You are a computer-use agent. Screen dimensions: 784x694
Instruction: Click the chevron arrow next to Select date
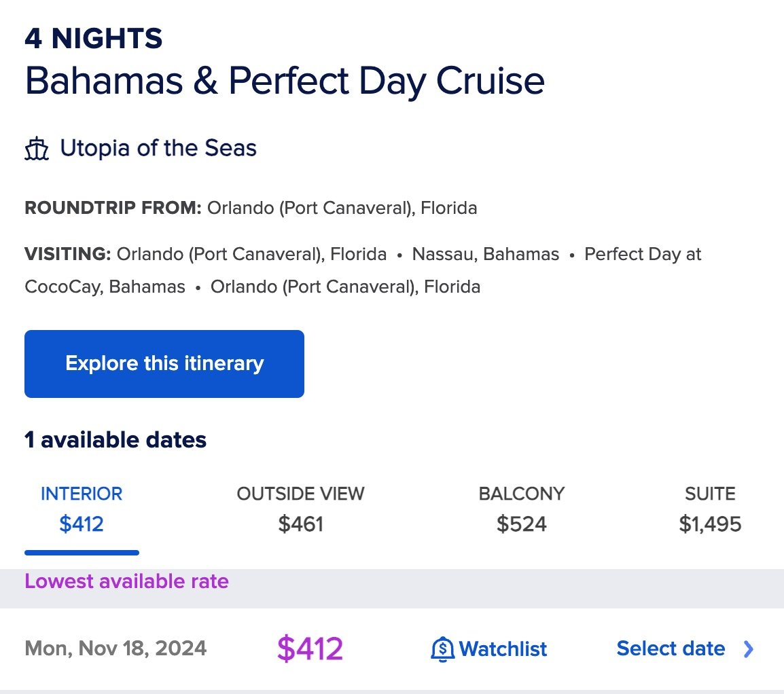coord(748,649)
